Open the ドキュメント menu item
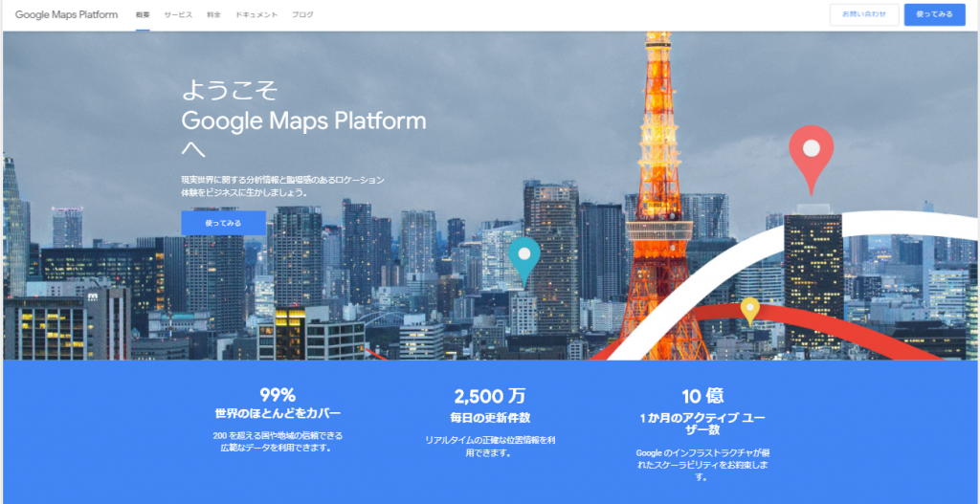 [x=256, y=14]
